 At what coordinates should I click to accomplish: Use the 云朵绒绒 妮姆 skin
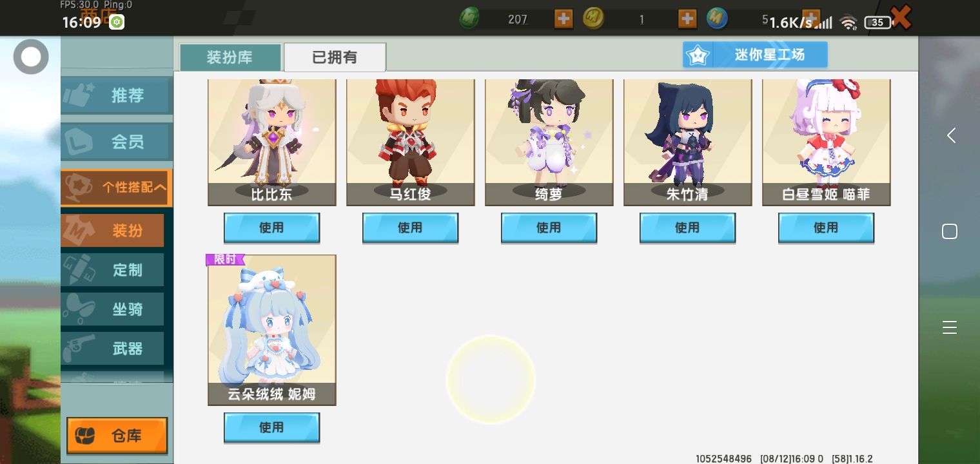pyautogui.click(x=271, y=428)
